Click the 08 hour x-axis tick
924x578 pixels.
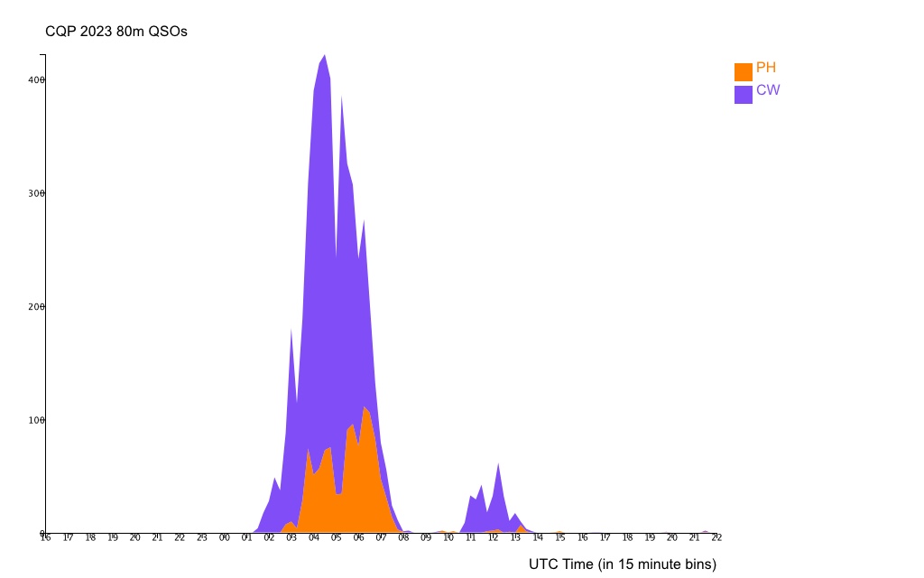pos(403,538)
